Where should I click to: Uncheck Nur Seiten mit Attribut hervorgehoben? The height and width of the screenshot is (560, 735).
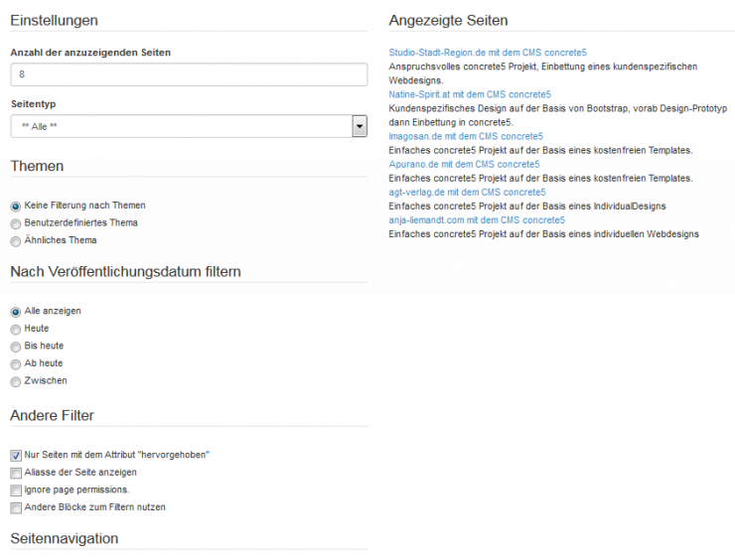pyautogui.click(x=16, y=455)
